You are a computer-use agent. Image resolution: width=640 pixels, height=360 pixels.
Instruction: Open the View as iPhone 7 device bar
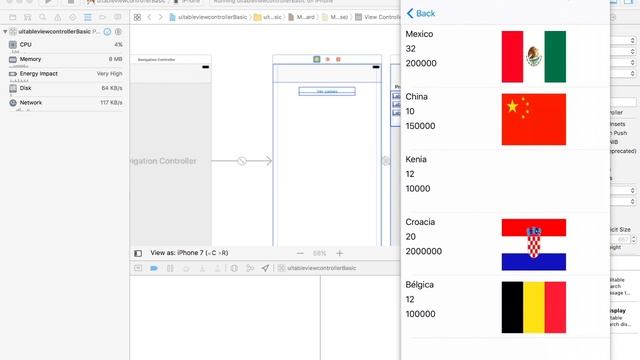[x=189, y=253]
